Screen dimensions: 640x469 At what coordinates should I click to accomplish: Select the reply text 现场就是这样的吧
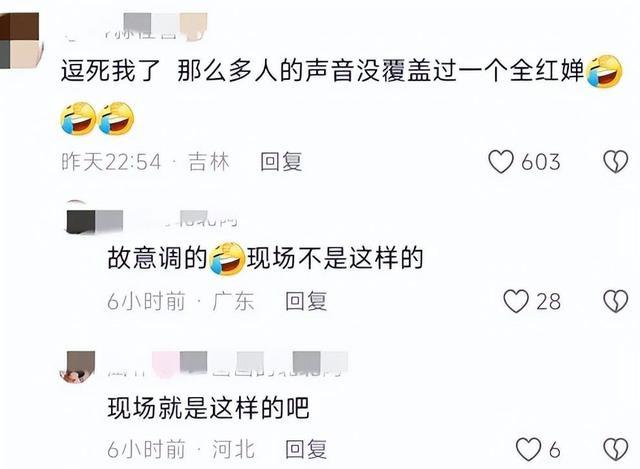click(208, 408)
